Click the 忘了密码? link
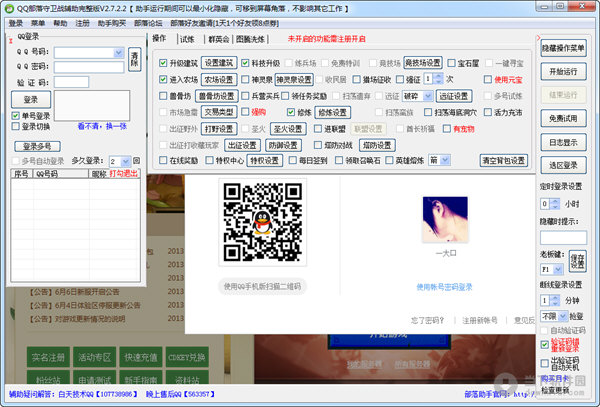This screenshot has height=407, width=600. click(x=427, y=320)
